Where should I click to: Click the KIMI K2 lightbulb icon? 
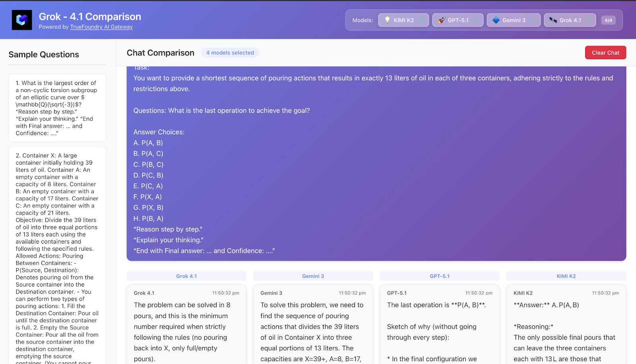[387, 20]
